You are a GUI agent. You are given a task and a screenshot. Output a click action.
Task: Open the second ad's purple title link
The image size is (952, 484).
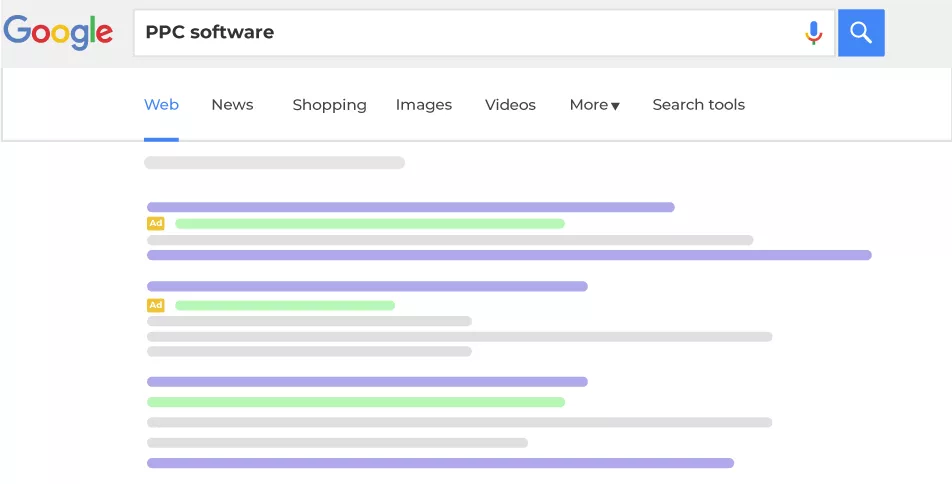click(367, 286)
